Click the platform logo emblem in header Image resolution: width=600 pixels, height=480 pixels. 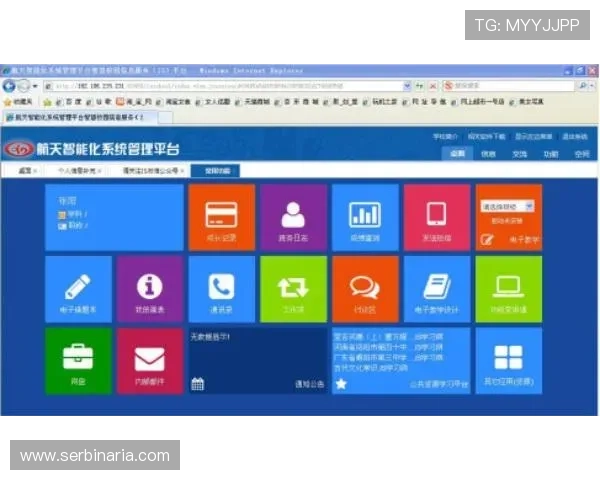click(19, 149)
